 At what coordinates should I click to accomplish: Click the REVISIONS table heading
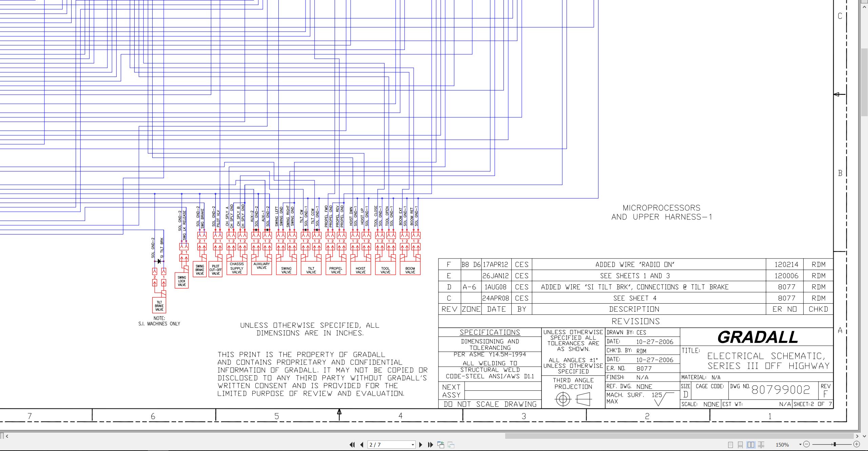(x=636, y=321)
